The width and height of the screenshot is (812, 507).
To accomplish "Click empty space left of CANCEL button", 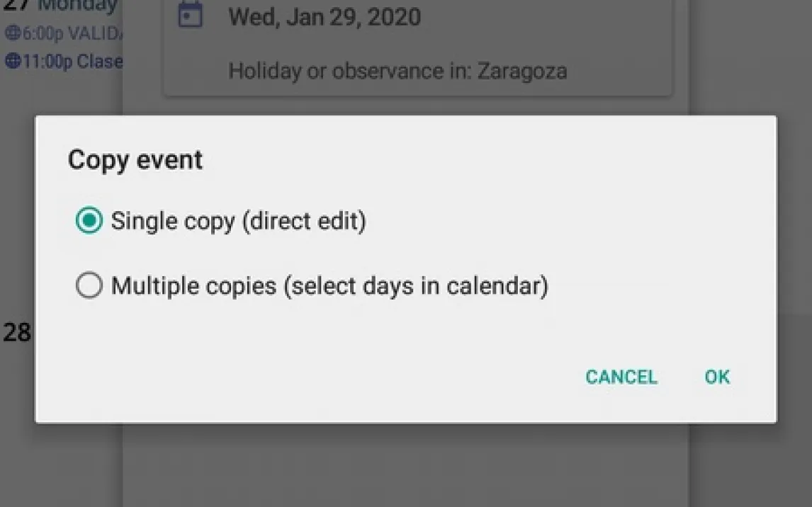I will [354, 377].
